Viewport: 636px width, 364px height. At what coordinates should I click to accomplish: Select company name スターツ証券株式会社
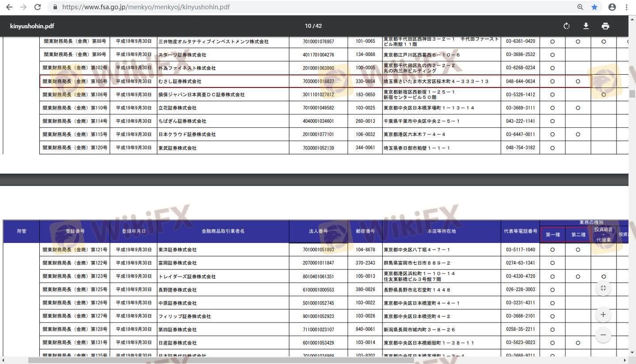click(x=182, y=55)
